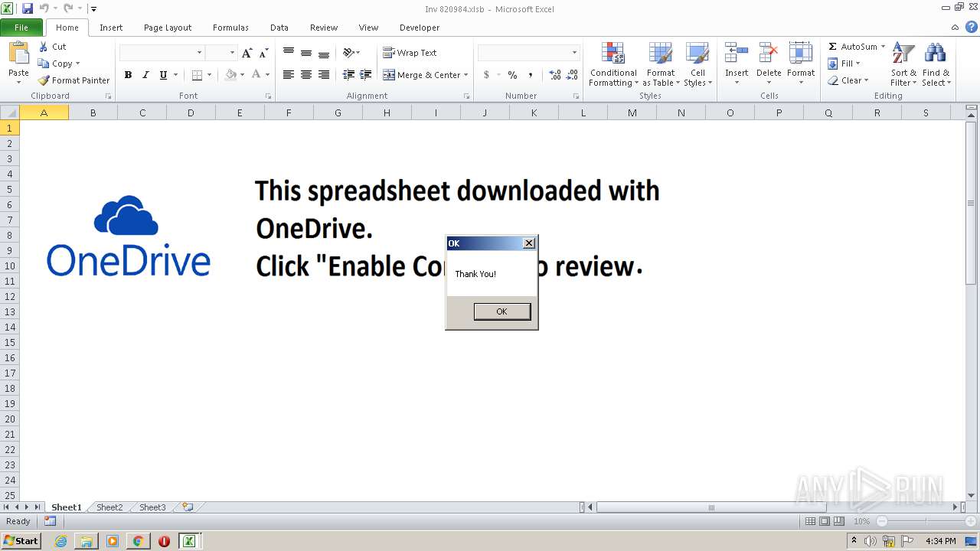
Task: Click the Save icon in Quick Access
Action: (x=28, y=8)
